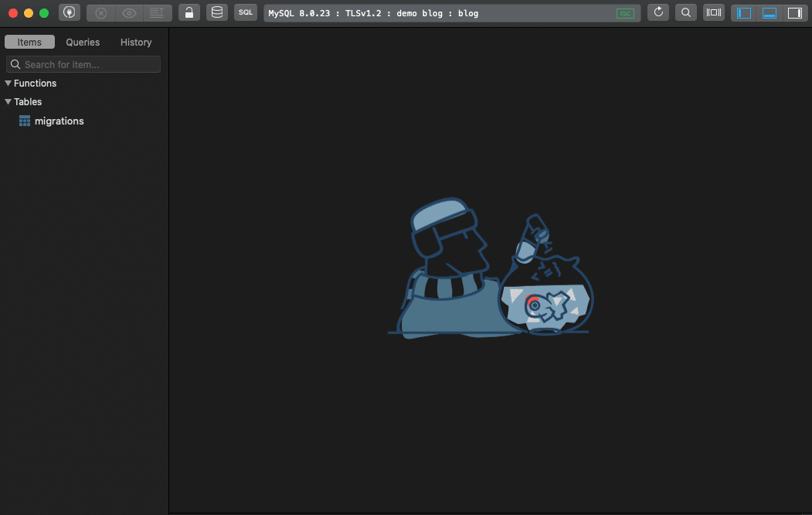The width and height of the screenshot is (812, 515).
Task: Click the Functions heading label
Action: pos(36,83)
